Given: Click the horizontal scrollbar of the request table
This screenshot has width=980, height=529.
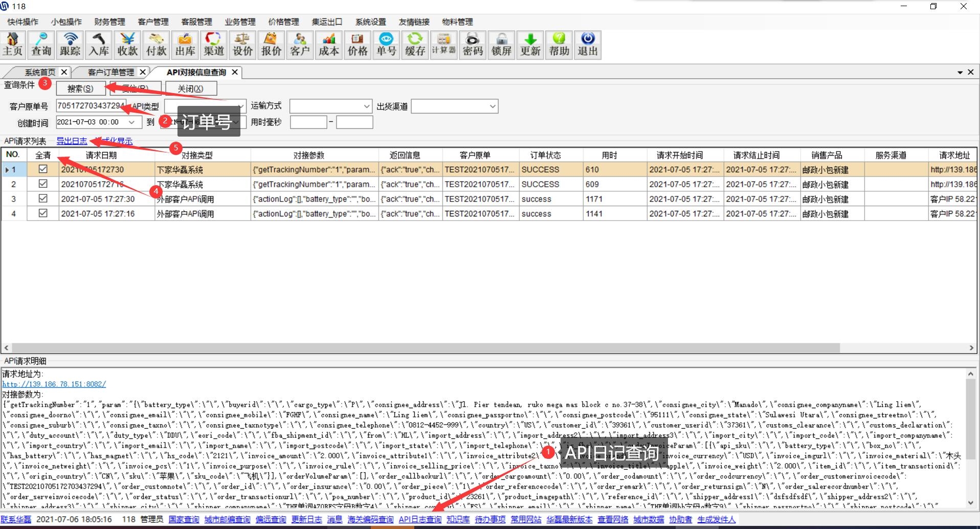Looking at the screenshot, I should coord(425,348).
